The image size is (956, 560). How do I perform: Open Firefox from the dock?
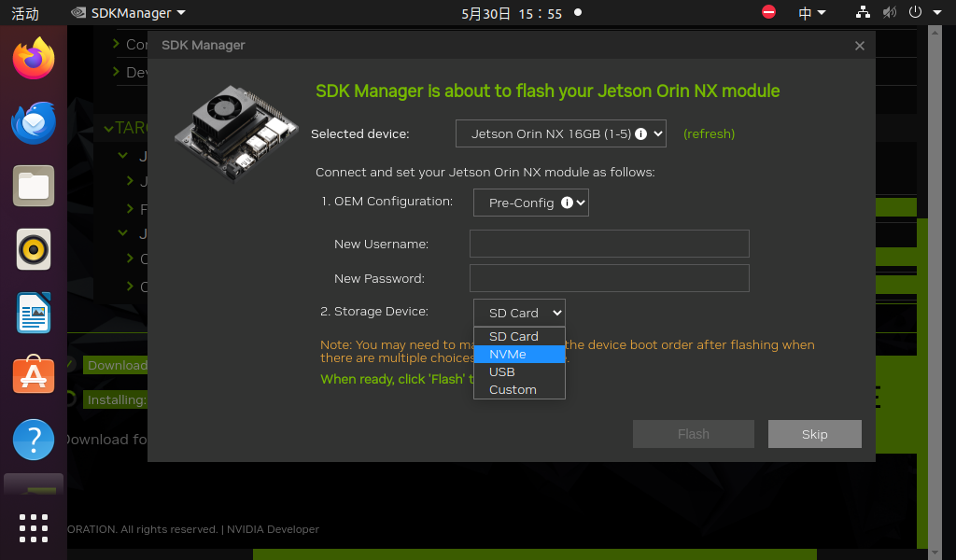34,58
